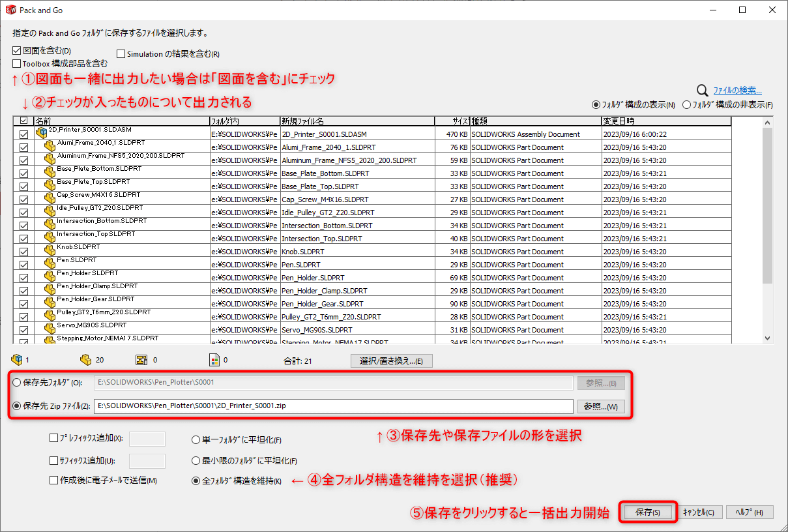Click the 選択/置き換え button
This screenshot has width=788, height=532.
pyautogui.click(x=391, y=360)
